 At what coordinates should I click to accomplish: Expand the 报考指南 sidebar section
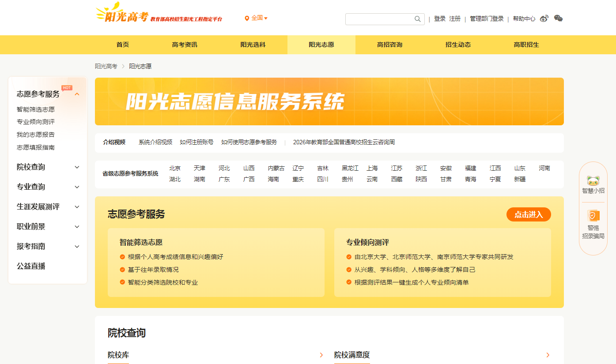77,247
